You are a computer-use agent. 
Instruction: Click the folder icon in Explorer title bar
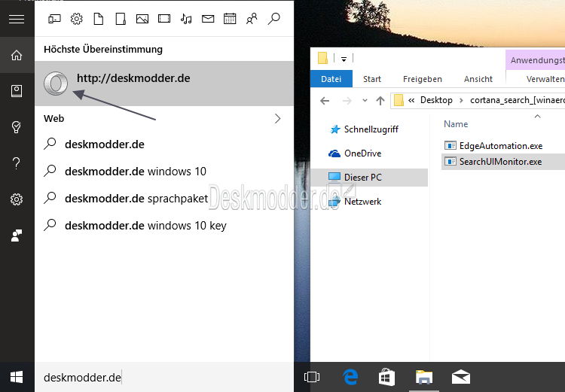[x=322, y=59]
